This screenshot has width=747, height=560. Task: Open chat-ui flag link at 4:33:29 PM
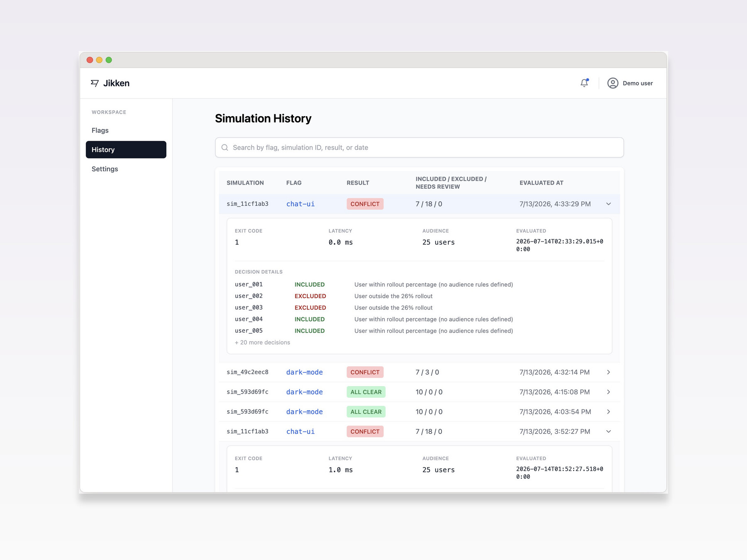pyautogui.click(x=300, y=204)
